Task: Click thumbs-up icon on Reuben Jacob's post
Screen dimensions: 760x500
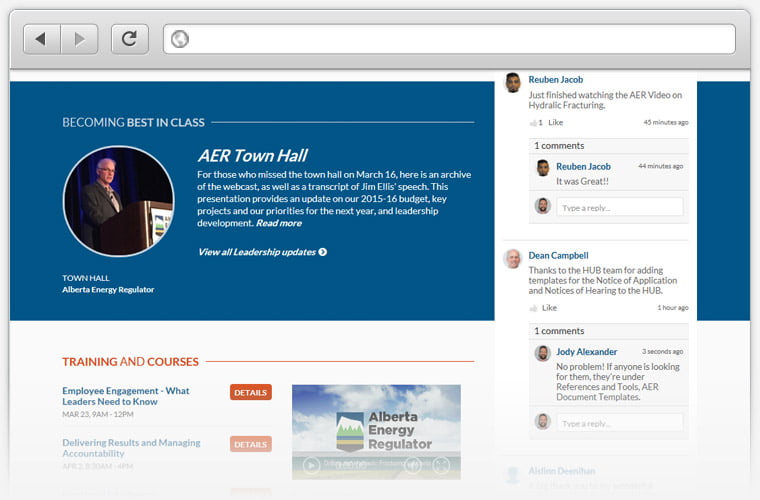Action: coord(534,123)
